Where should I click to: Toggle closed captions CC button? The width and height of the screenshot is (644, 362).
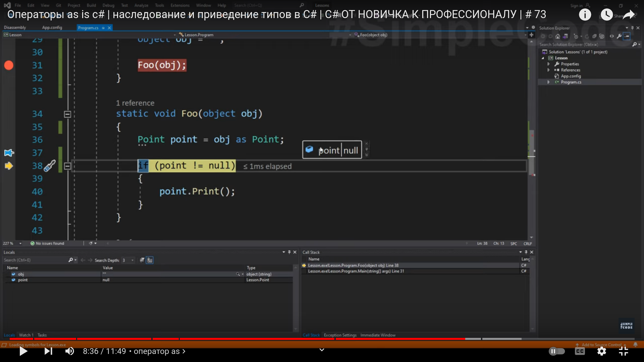(x=580, y=351)
